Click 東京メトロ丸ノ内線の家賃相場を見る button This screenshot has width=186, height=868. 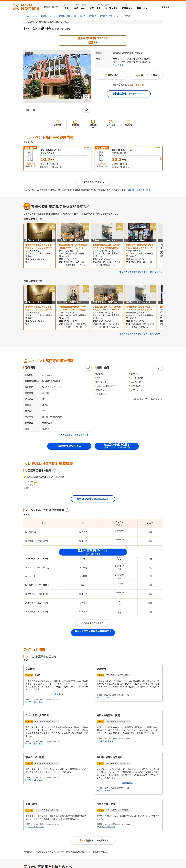[x=93, y=632]
